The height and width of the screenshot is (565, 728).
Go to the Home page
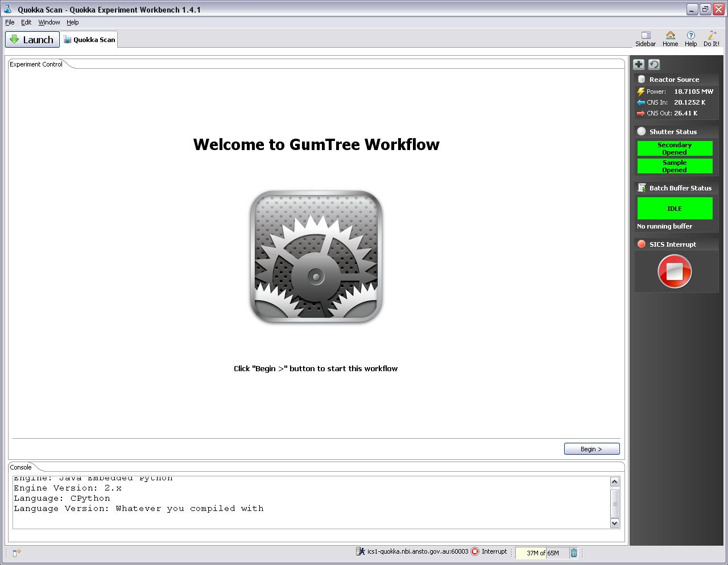coord(670,39)
